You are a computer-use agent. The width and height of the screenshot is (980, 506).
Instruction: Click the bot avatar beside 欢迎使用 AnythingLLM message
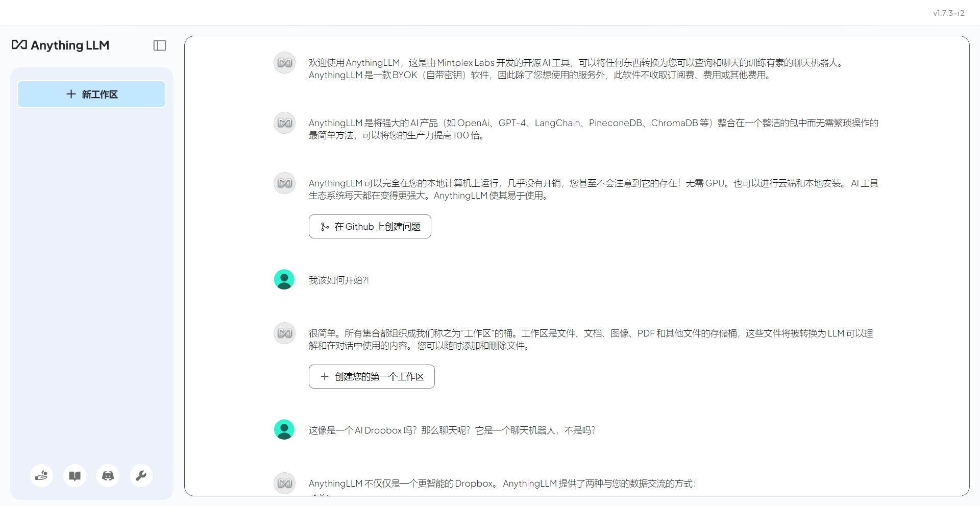(x=284, y=63)
